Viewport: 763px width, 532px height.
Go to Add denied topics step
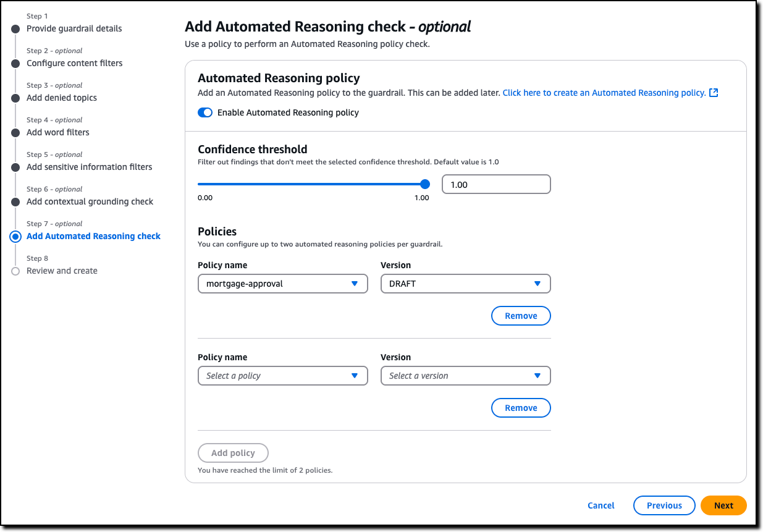[62, 98]
